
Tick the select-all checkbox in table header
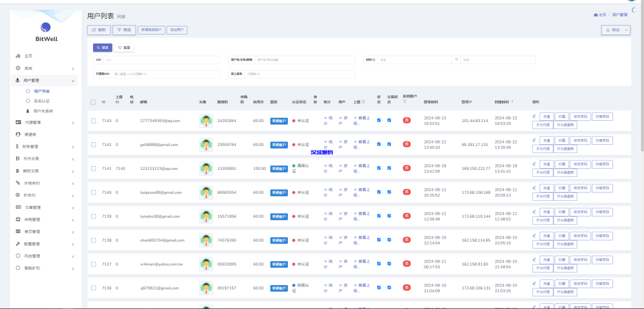[x=93, y=102]
